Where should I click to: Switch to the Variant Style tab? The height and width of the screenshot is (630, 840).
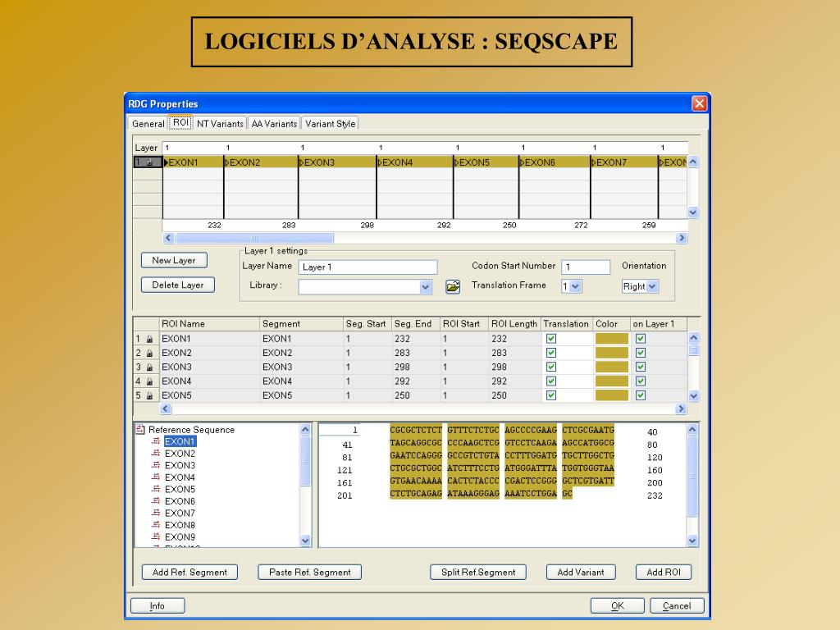(x=330, y=124)
